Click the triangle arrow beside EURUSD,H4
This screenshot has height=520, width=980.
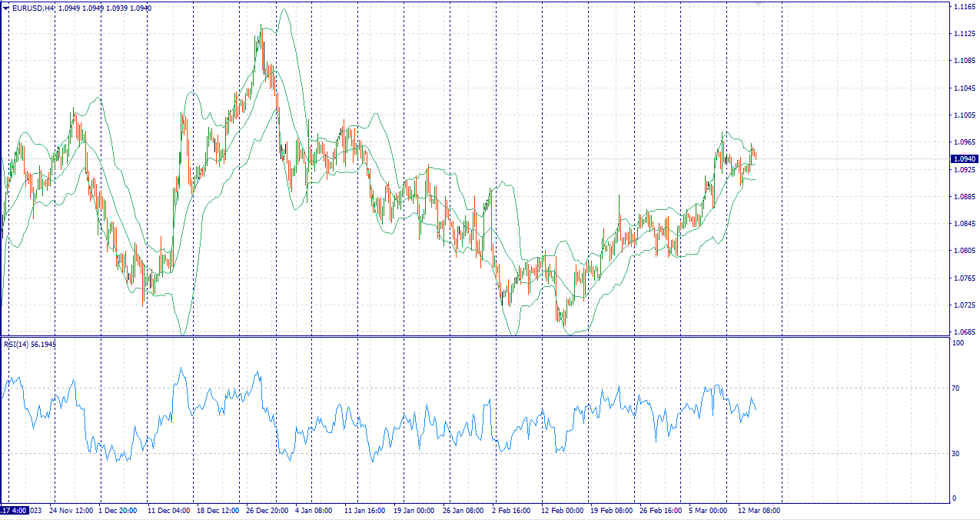point(5,8)
